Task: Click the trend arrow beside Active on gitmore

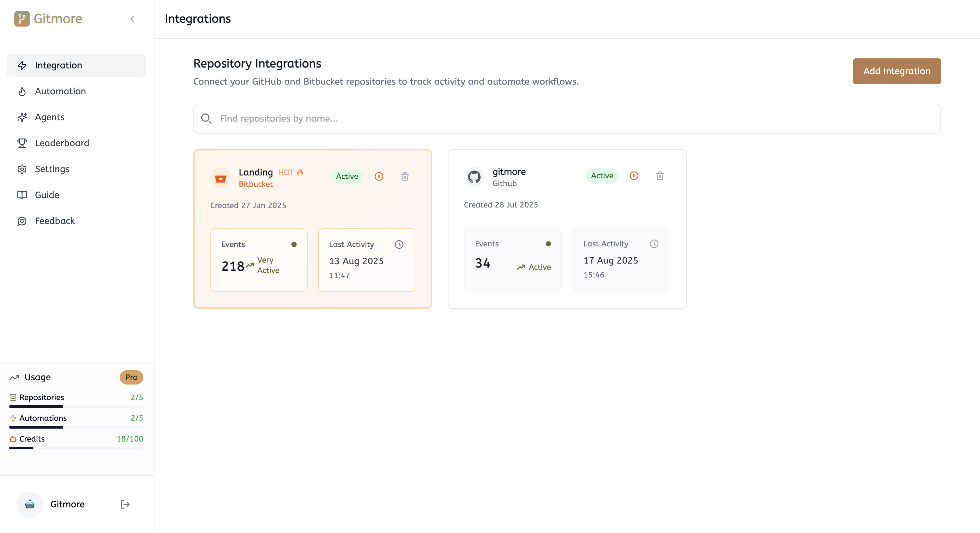Action: [x=521, y=267]
